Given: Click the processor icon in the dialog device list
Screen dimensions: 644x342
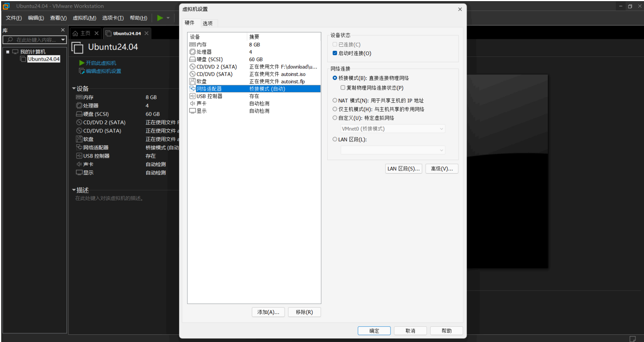Looking at the screenshot, I should (x=193, y=52).
